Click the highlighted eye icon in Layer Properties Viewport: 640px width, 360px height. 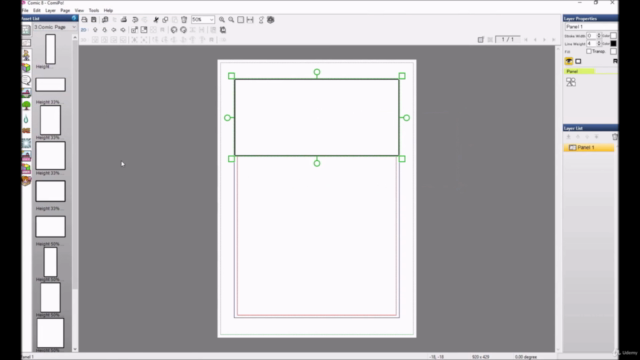point(569,61)
